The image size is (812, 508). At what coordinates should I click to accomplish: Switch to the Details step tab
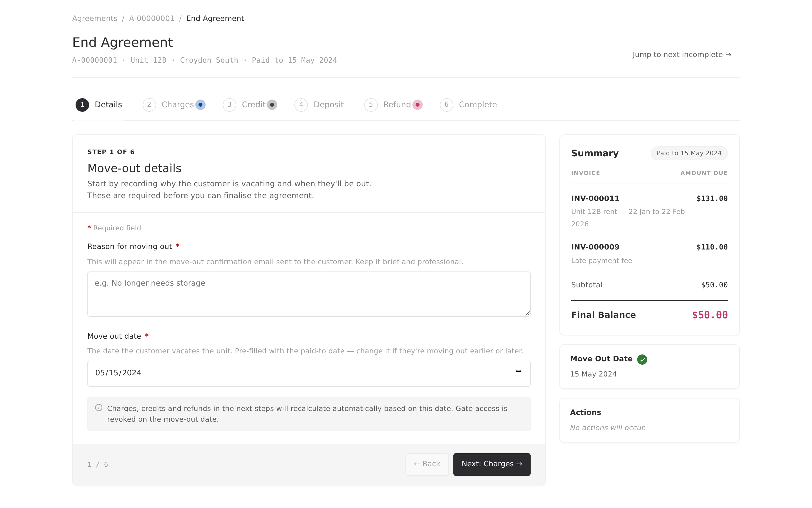[99, 105]
